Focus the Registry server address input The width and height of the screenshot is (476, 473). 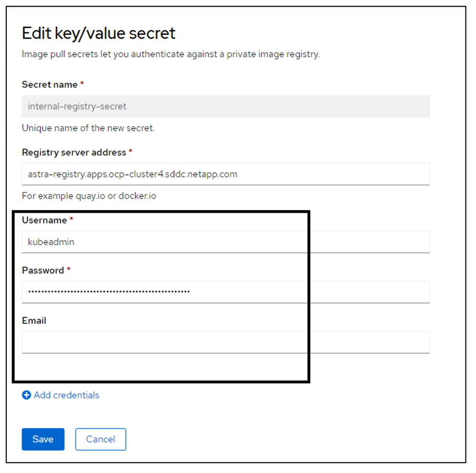[226, 174]
